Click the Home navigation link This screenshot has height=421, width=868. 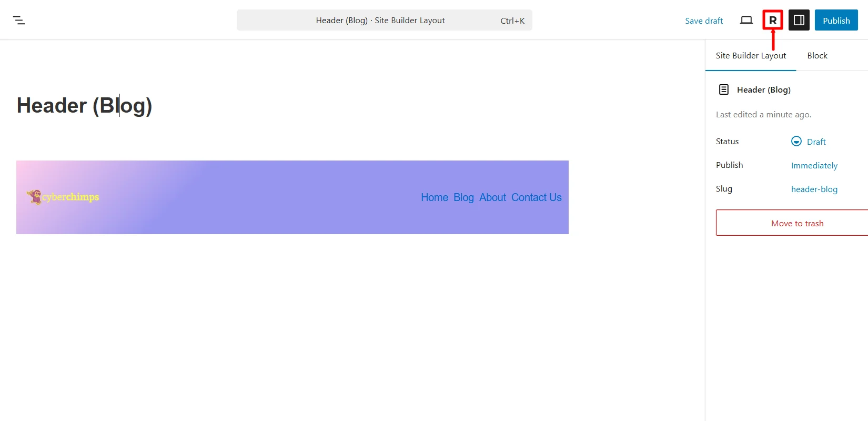pos(435,197)
